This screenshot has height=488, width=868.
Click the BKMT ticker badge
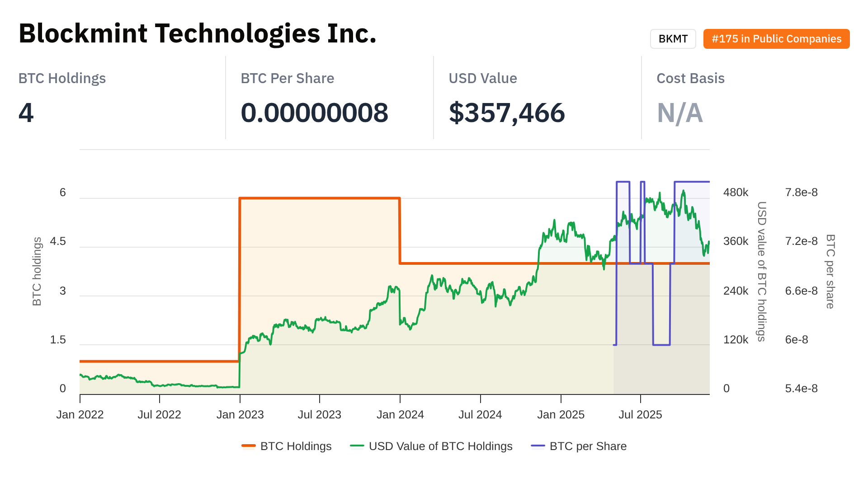tap(673, 39)
